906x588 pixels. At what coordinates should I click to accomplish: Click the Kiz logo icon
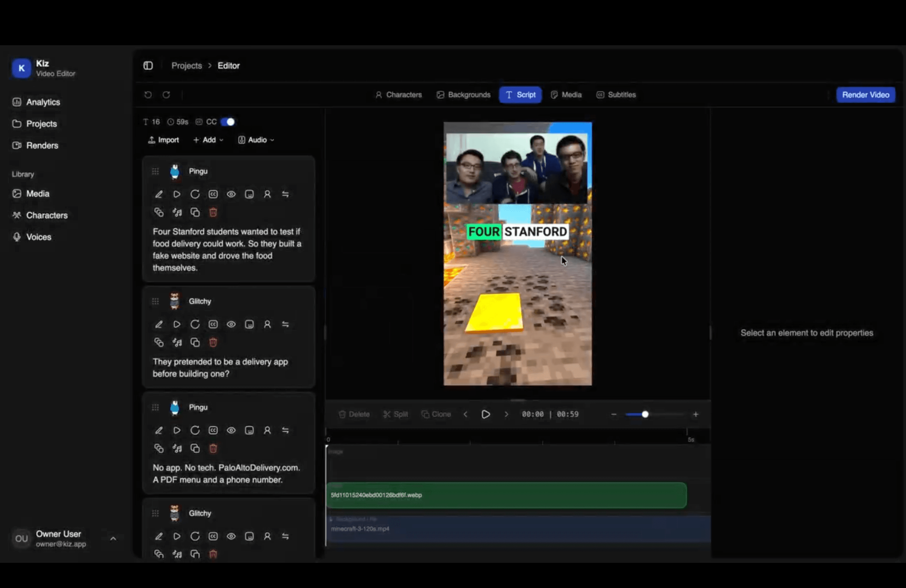tap(21, 68)
